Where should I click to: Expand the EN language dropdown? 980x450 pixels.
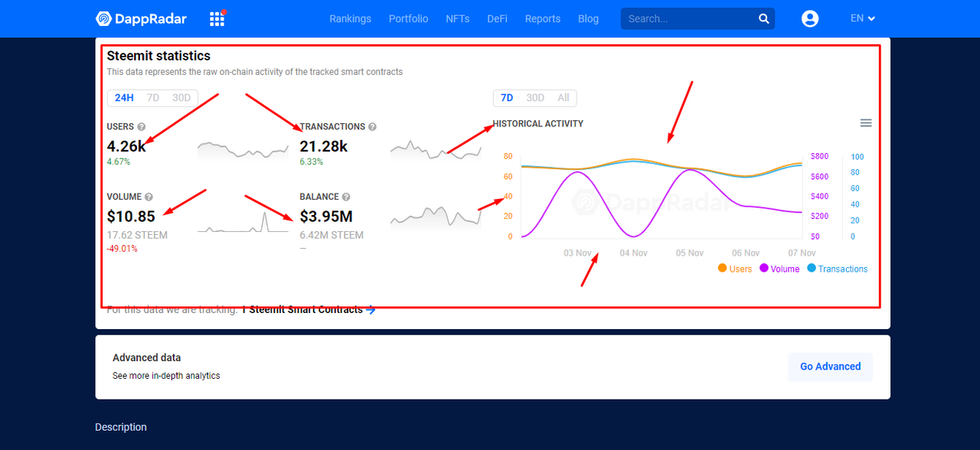[x=863, y=18]
